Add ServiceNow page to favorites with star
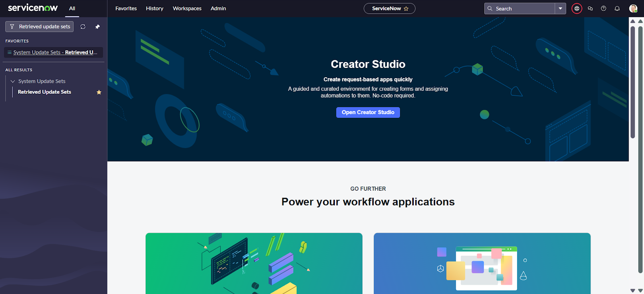Screen dimensions: 644x294 (406, 8)
